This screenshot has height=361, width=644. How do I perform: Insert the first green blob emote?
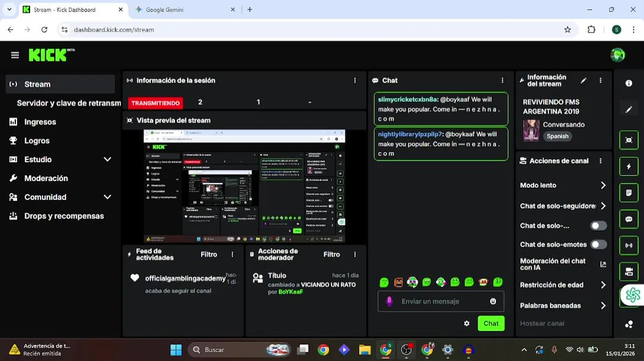pyautogui.click(x=384, y=282)
